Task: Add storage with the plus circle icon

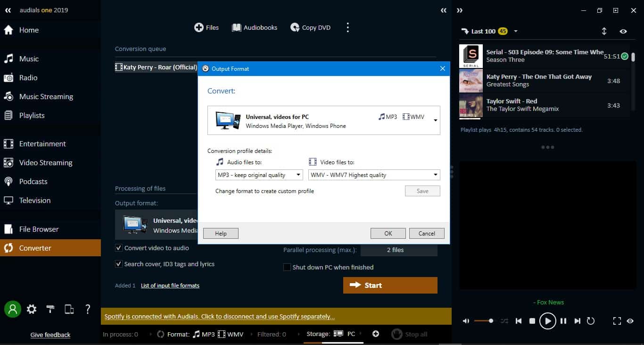Action: coord(376,334)
